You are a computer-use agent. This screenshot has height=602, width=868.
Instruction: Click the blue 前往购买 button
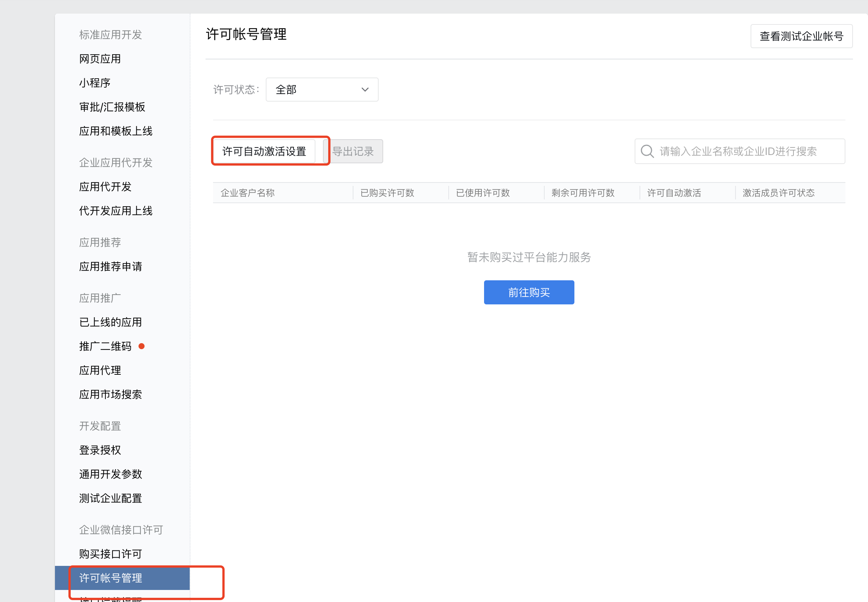529,292
